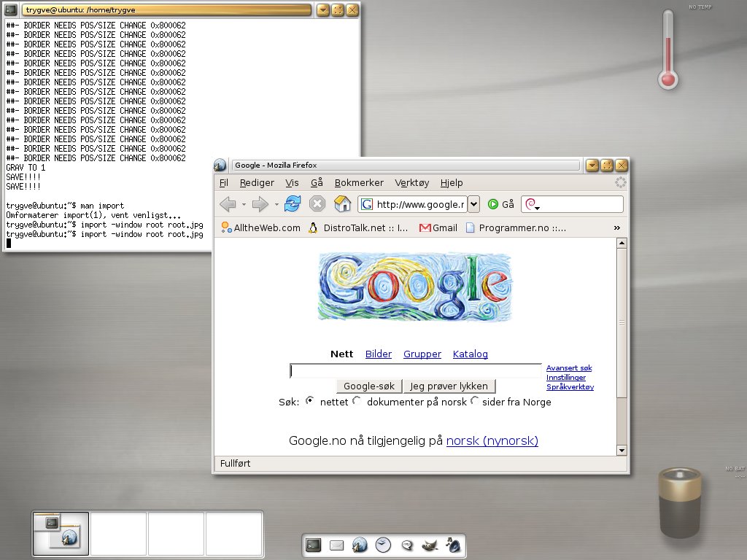This screenshot has width=747, height=560.
Task: Open the Verktøy menu
Action: (411, 183)
